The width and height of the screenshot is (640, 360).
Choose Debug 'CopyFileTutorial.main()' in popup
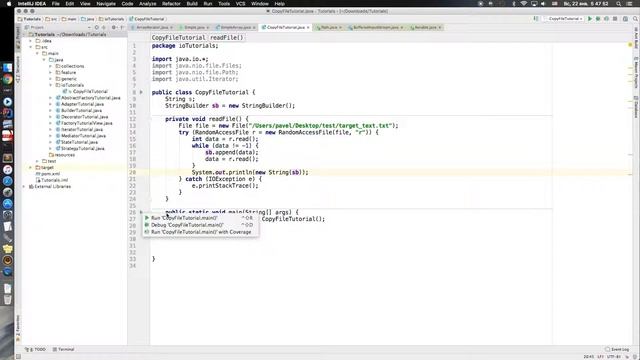click(200, 225)
